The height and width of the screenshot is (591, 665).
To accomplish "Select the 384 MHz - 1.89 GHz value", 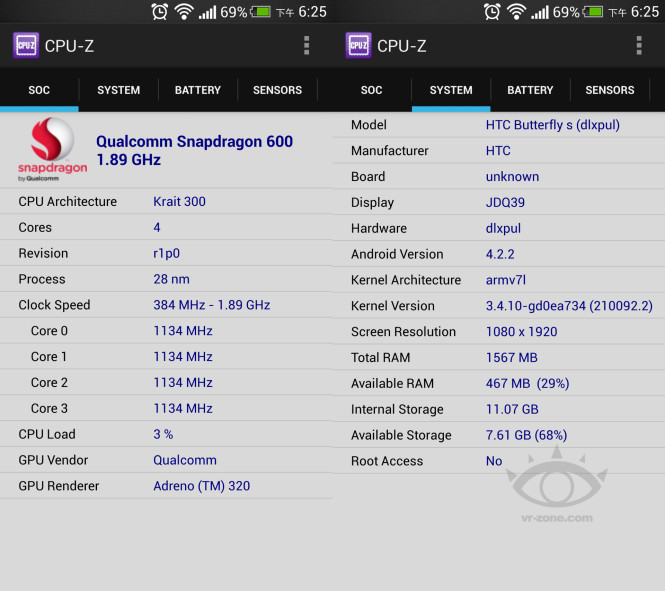I will [x=212, y=305].
